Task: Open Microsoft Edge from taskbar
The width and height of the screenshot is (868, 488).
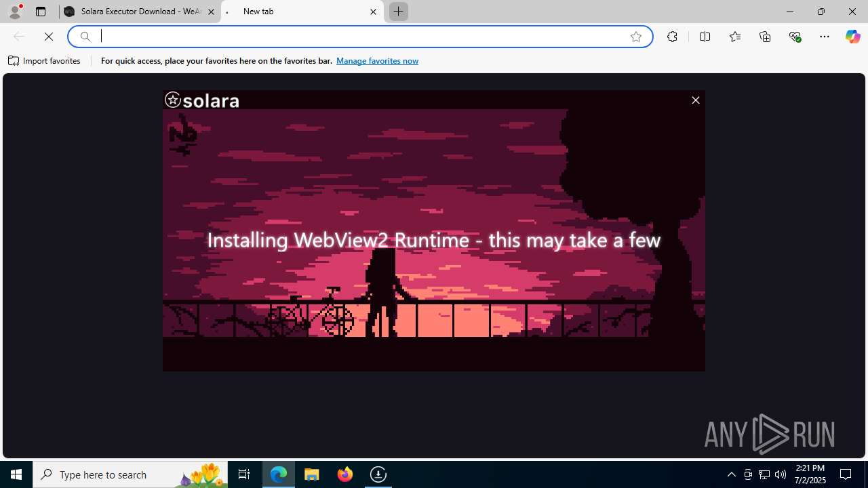Action: click(279, 474)
